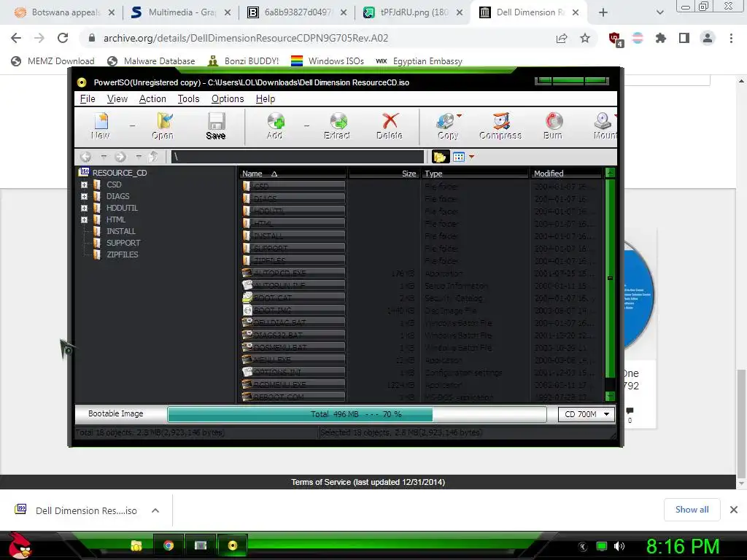
Task: Open the Dell Dimension iso download chevron
Action: (x=155, y=510)
